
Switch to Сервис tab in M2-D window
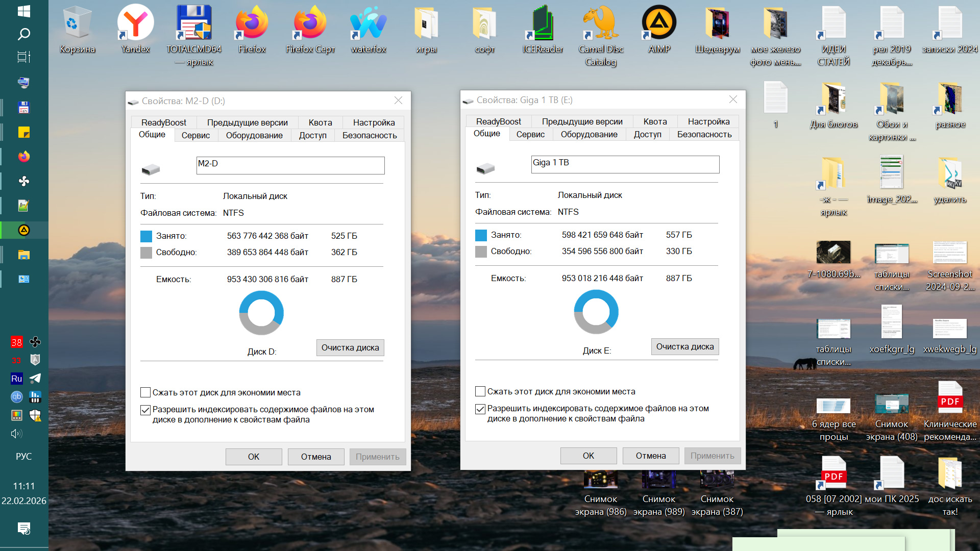point(195,135)
